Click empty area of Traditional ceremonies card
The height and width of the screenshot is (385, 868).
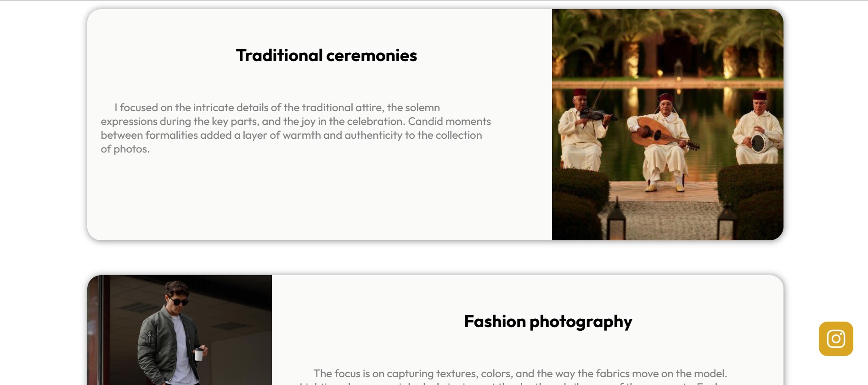coord(321,198)
